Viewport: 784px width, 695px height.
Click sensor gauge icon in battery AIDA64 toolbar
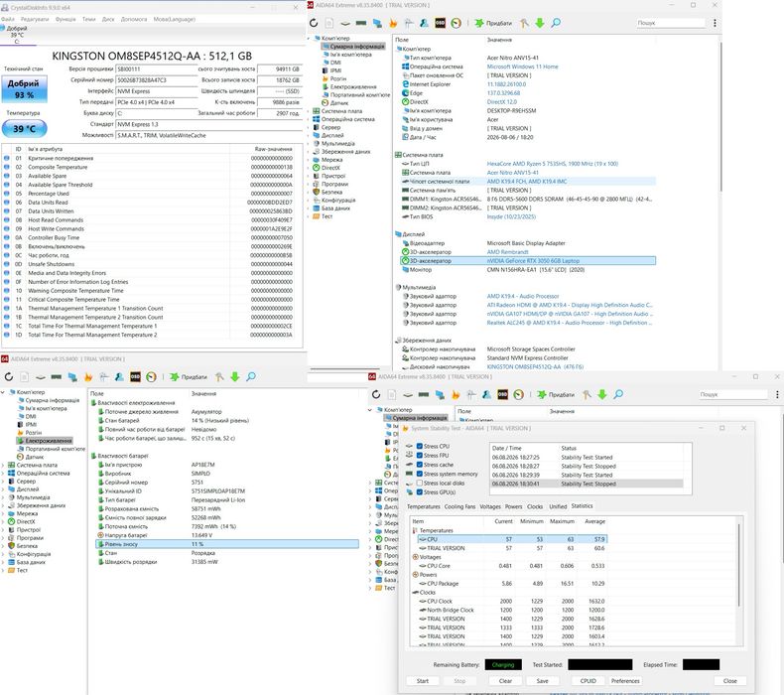coord(151,376)
